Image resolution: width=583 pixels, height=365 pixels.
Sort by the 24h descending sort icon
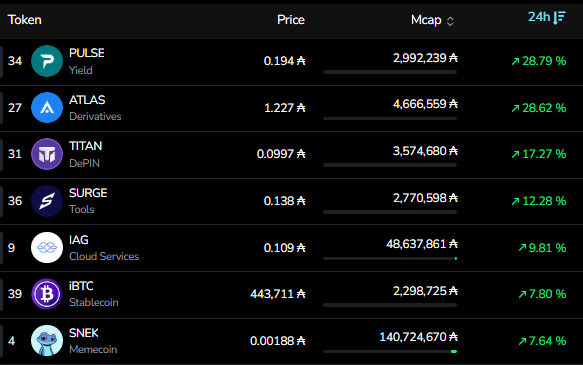pos(559,17)
